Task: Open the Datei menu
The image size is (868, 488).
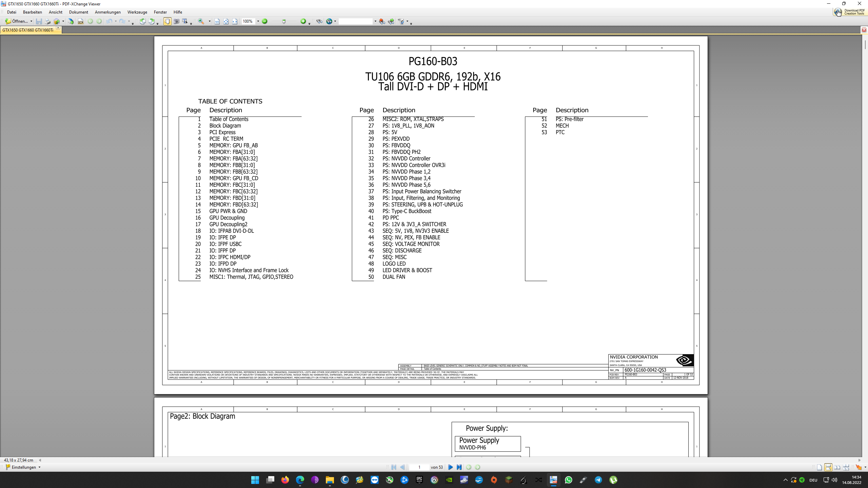Action: (x=12, y=12)
